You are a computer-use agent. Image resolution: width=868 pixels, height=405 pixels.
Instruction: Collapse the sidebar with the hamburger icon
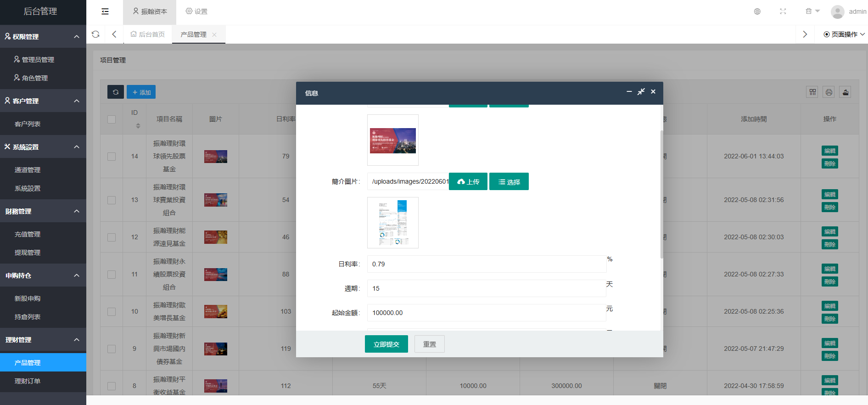105,11
